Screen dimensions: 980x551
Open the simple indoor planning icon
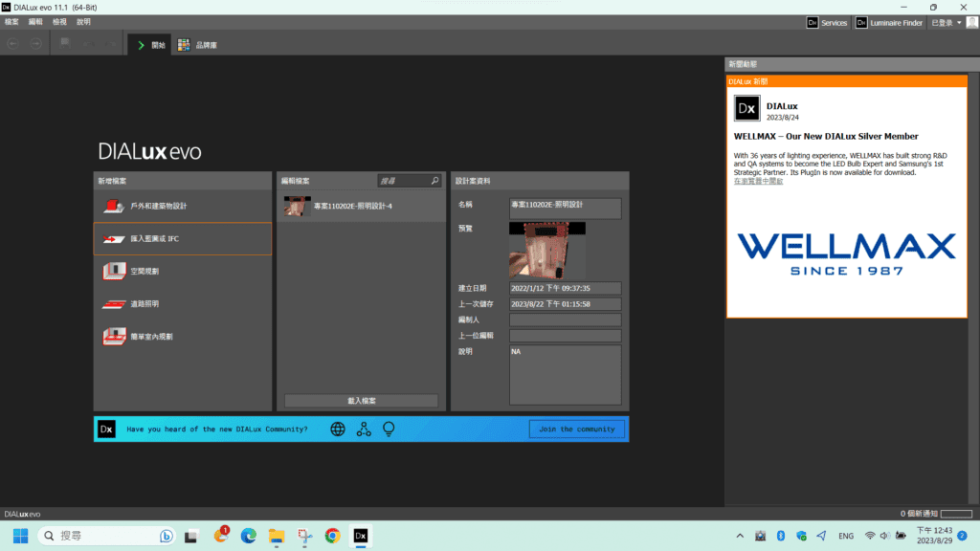pos(114,336)
